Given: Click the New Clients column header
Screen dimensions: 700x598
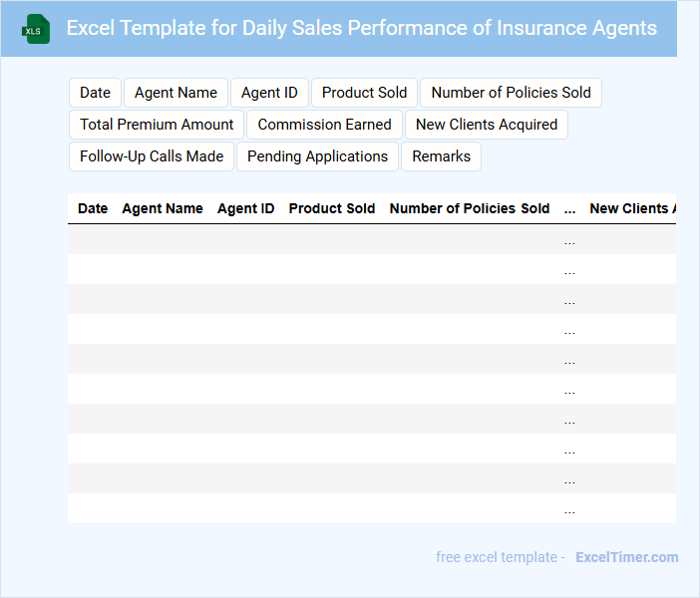Looking at the screenshot, I should pos(632,208).
